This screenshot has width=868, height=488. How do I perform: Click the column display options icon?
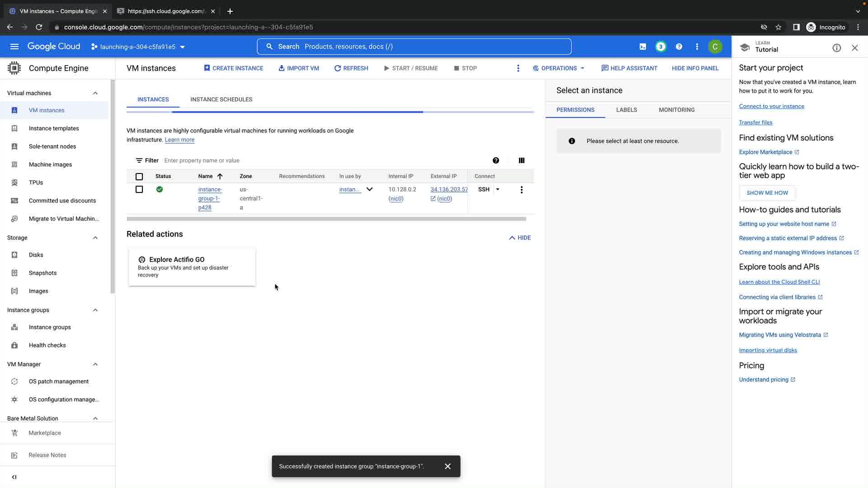(x=521, y=160)
